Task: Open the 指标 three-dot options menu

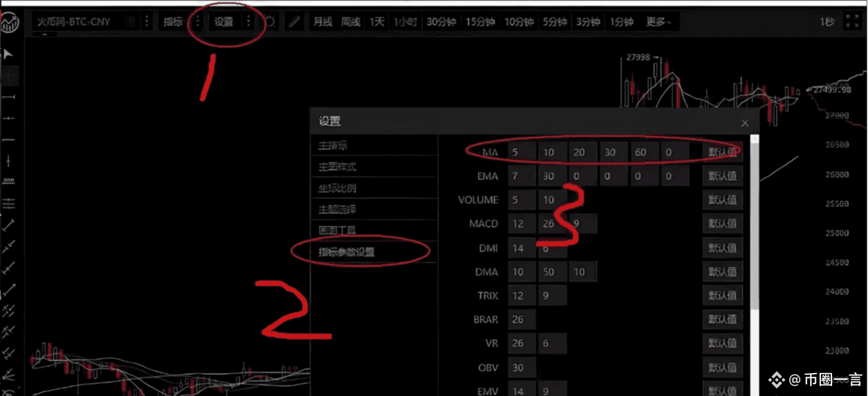Action: click(x=197, y=22)
